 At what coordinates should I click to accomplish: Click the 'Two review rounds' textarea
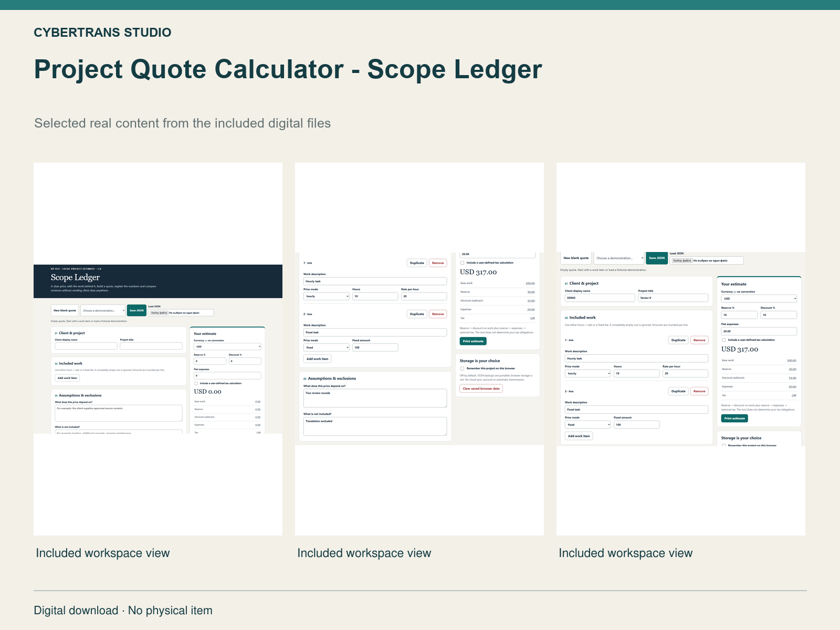[375, 398]
